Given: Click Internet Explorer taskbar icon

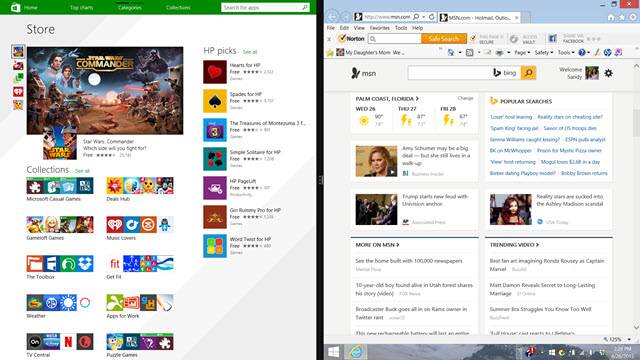Looking at the screenshot, I should 356,352.
